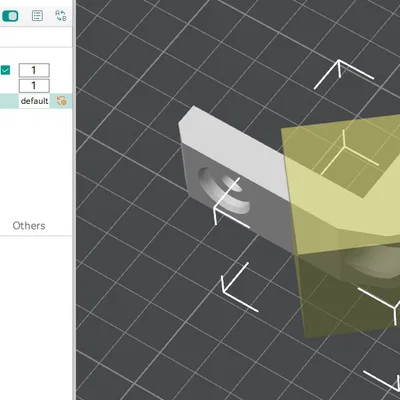Click the compare presets A/B icon
The image size is (400, 400).
(x=61, y=15)
